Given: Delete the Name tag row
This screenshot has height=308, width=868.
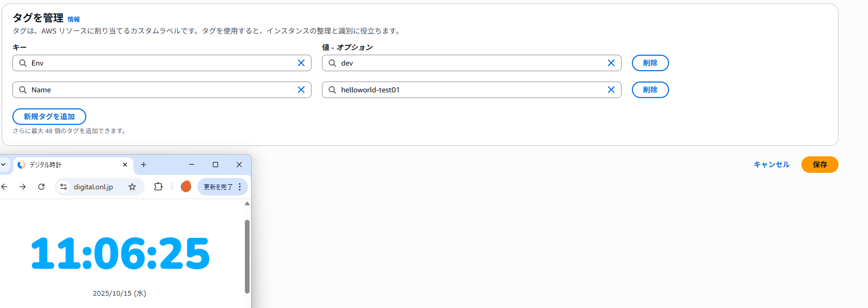Looking at the screenshot, I should click(x=650, y=90).
